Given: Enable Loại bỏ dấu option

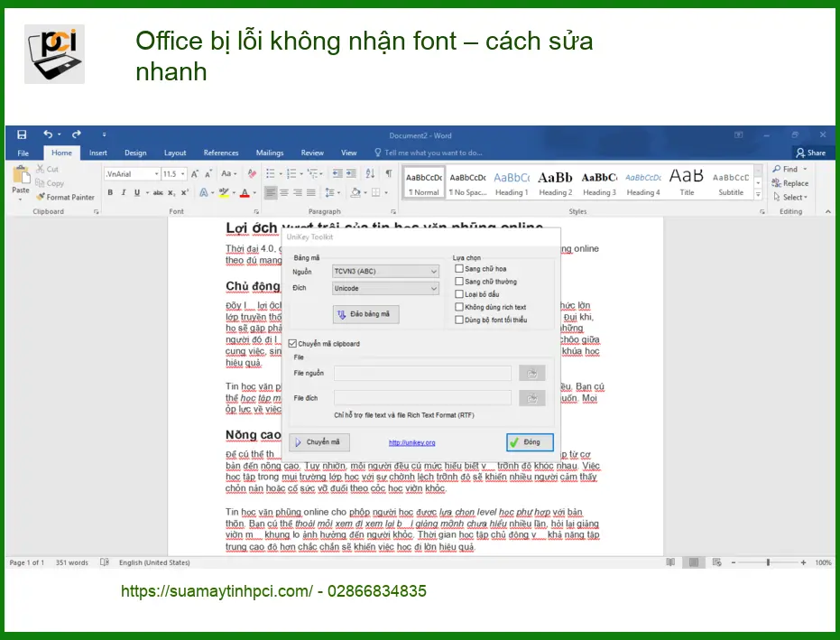Looking at the screenshot, I should [459, 294].
